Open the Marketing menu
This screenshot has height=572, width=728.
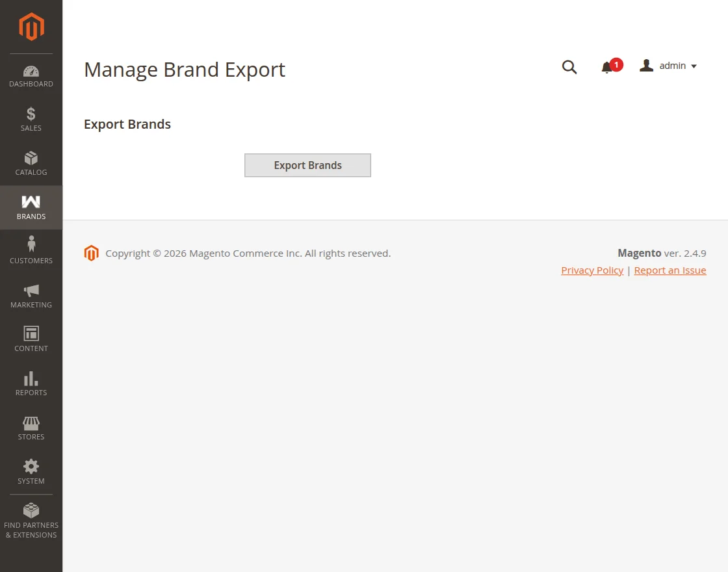pos(31,296)
